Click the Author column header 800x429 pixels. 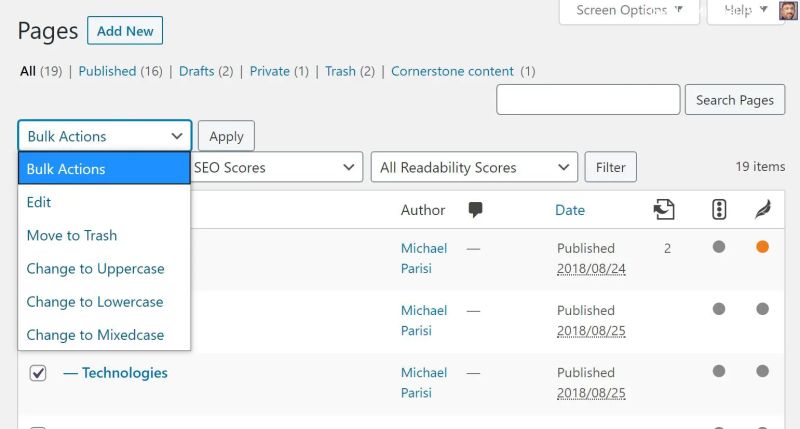pos(422,210)
